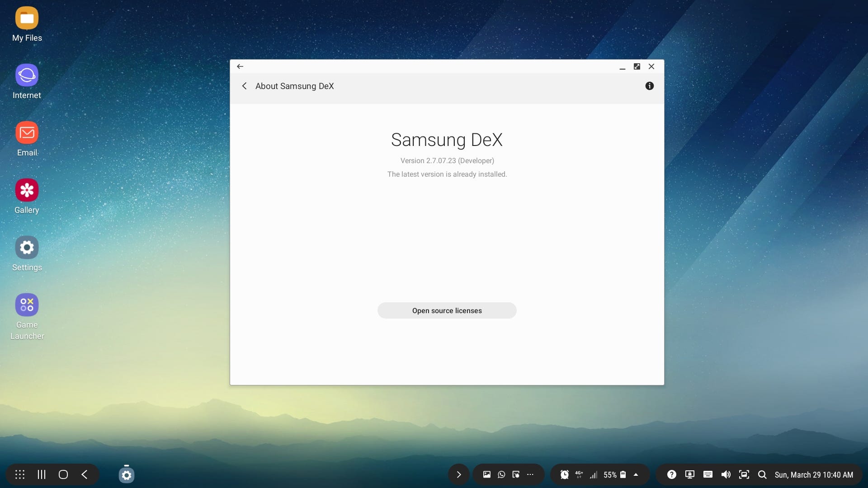Take a screen capture using taskbar icon
Screen dimensions: 868x488
click(x=744, y=474)
